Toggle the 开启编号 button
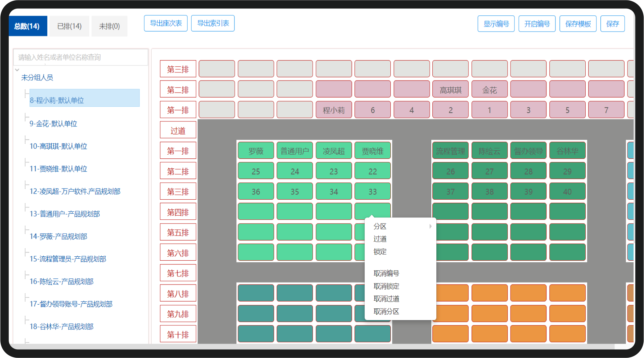This screenshot has width=644, height=358. tap(537, 24)
